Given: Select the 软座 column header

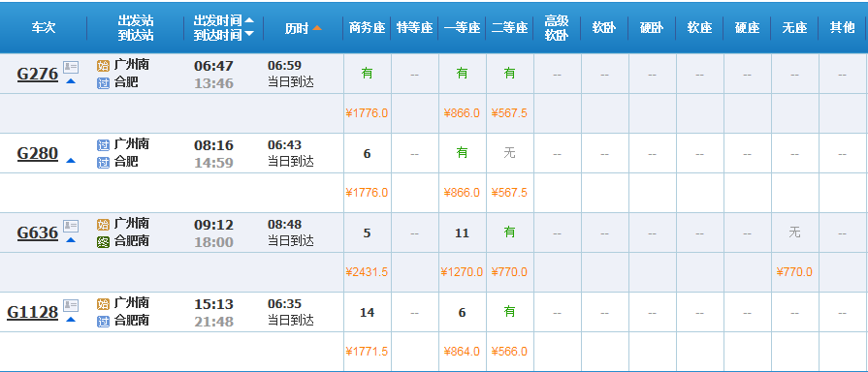Looking at the screenshot, I should click(699, 28).
